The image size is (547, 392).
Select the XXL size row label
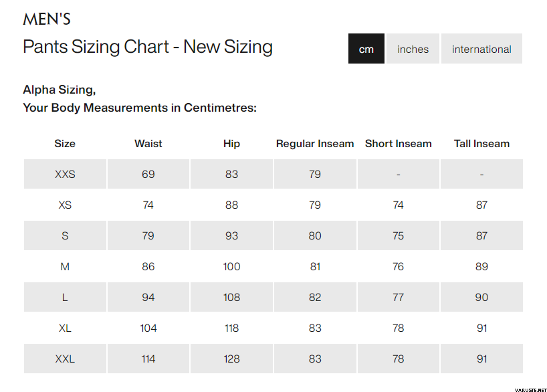65,359
